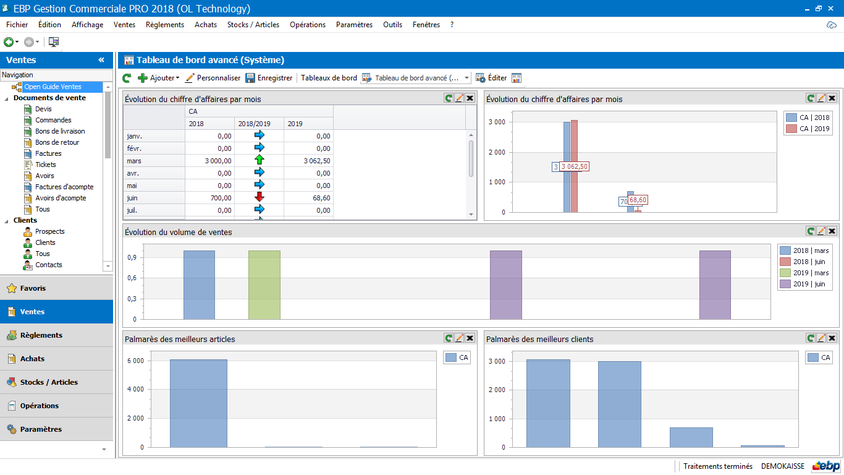Click DEMOKAISSE in the status bar
The image size is (844, 475).
[x=782, y=466]
